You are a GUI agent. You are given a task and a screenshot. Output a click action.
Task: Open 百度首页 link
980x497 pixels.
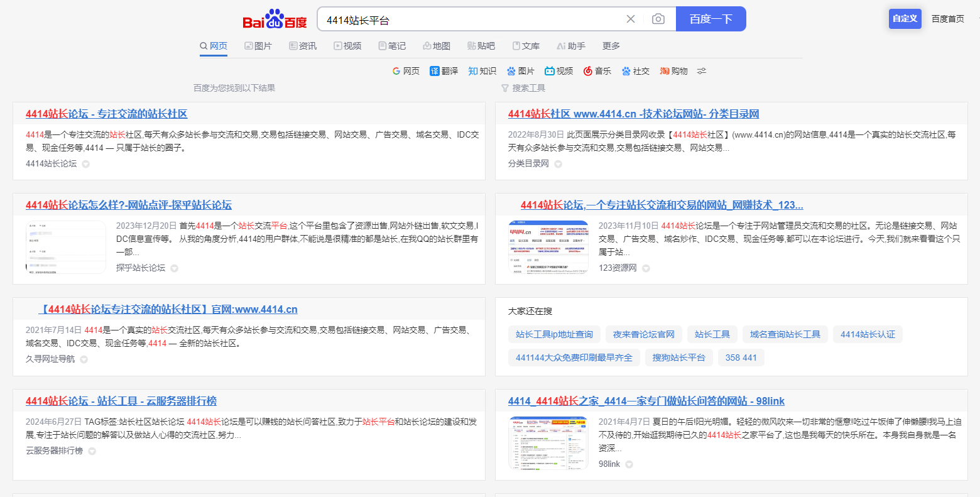click(947, 19)
